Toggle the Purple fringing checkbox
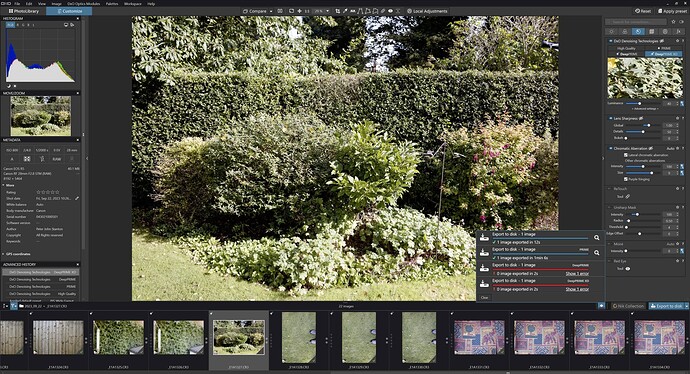The width and height of the screenshot is (690, 374). tap(626, 180)
